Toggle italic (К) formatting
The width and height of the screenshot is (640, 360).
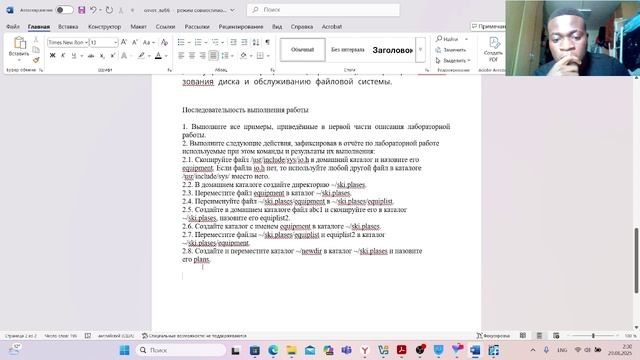click(x=63, y=56)
